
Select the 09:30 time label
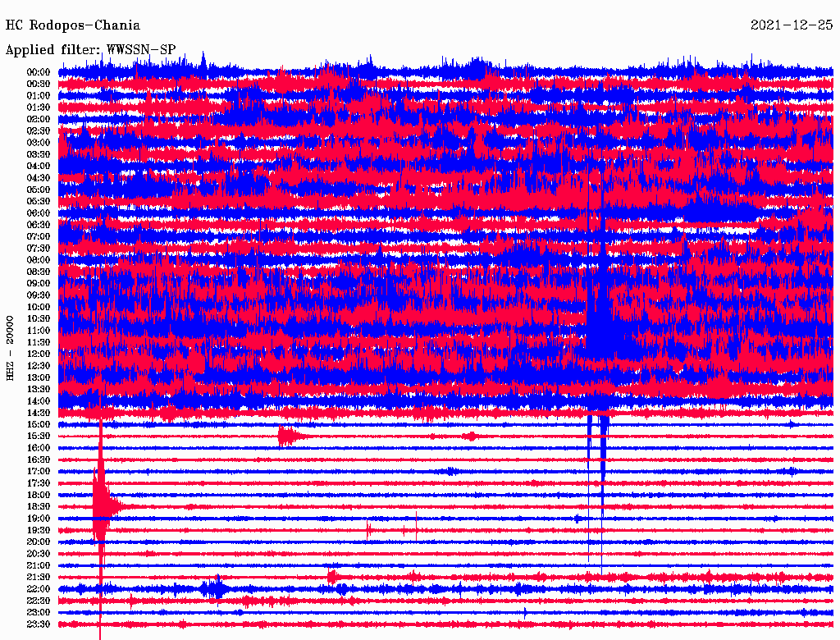(39, 295)
